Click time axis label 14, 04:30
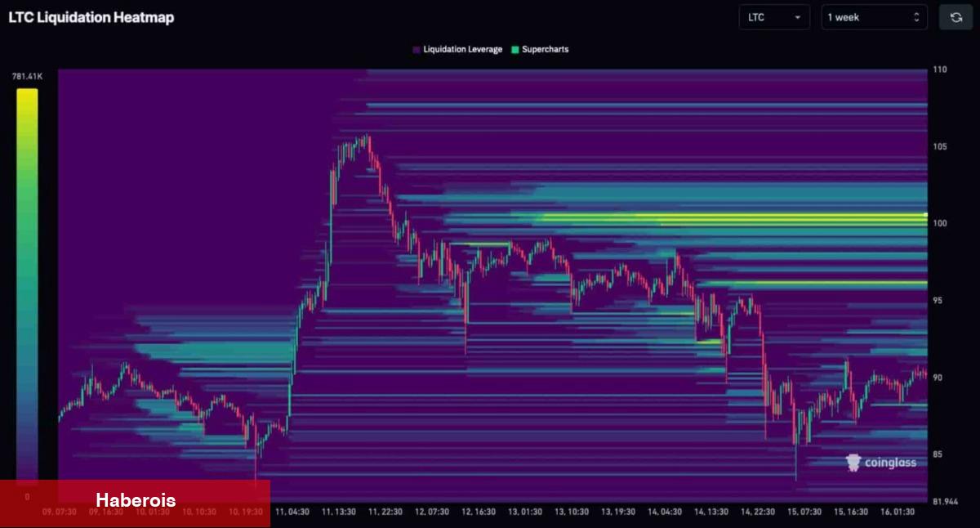980x528 pixels. 665,512
